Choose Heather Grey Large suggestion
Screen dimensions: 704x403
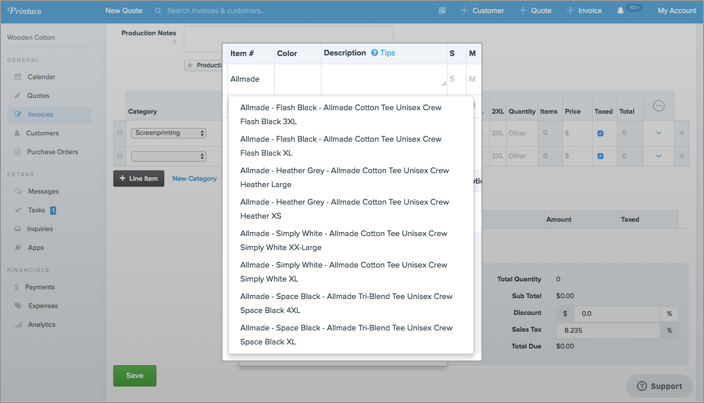351,177
